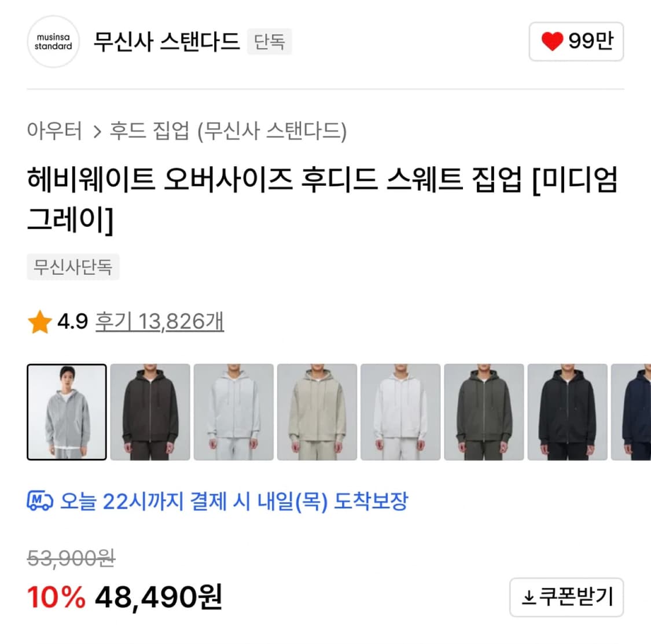Open the 후기 13,826개 reviews link
This screenshot has width=651, height=644.
[x=159, y=322]
